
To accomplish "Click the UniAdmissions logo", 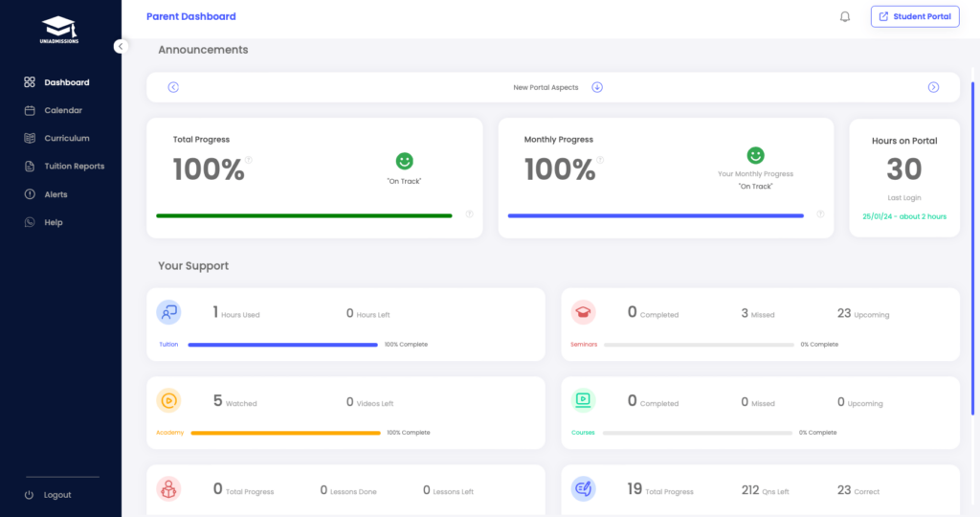I will click(x=60, y=29).
